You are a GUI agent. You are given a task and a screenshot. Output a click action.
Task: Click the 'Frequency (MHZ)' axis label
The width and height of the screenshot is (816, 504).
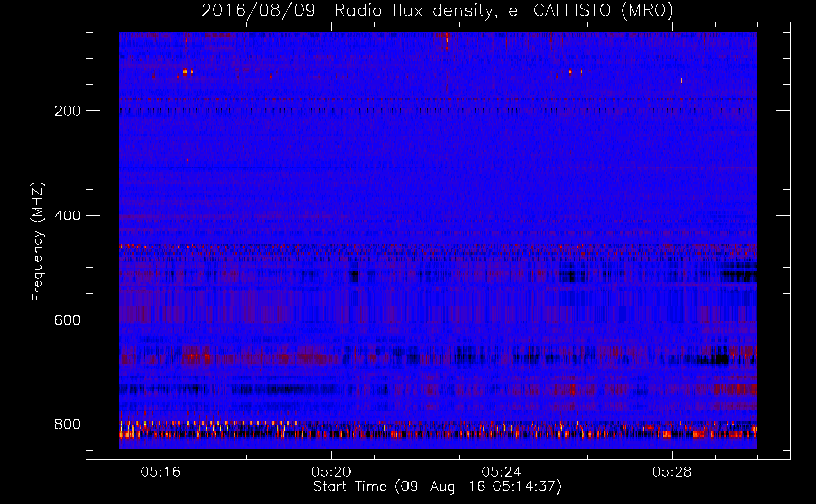click(x=37, y=242)
